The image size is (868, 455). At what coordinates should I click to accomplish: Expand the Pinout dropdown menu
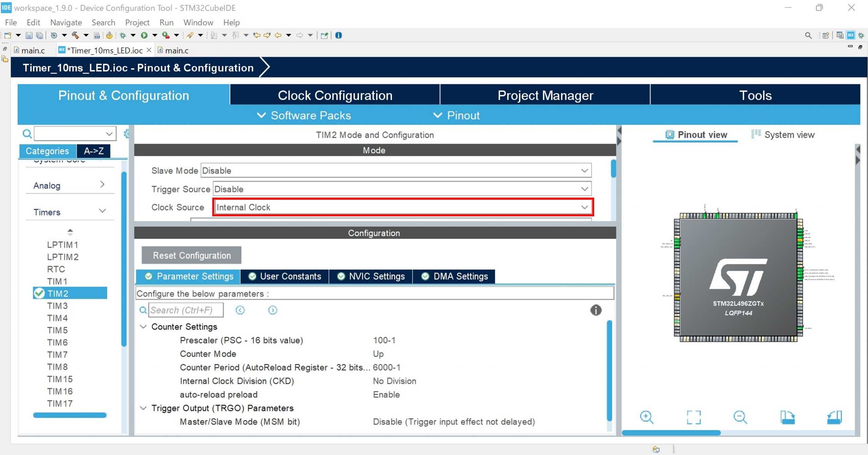tap(457, 115)
